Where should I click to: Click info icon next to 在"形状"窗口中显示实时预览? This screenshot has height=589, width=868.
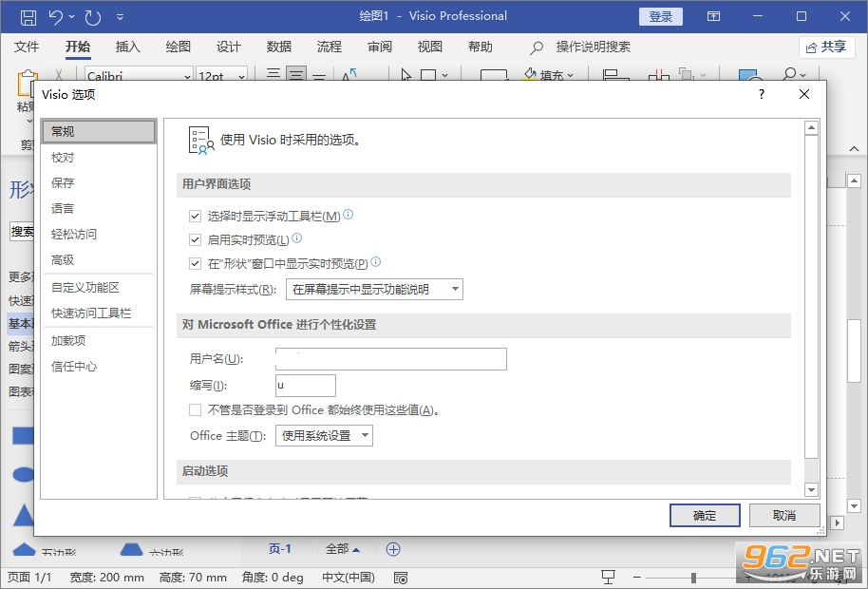(375, 262)
